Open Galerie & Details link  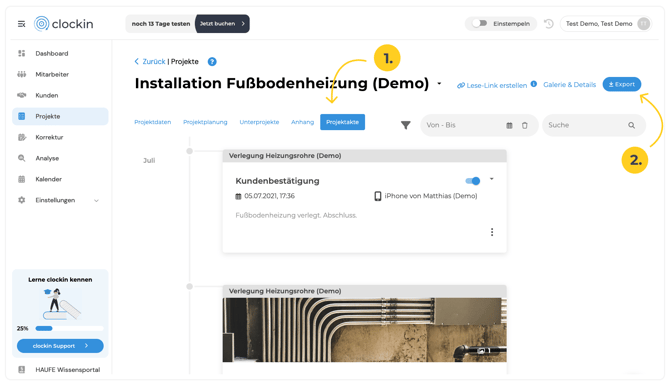[x=570, y=85]
